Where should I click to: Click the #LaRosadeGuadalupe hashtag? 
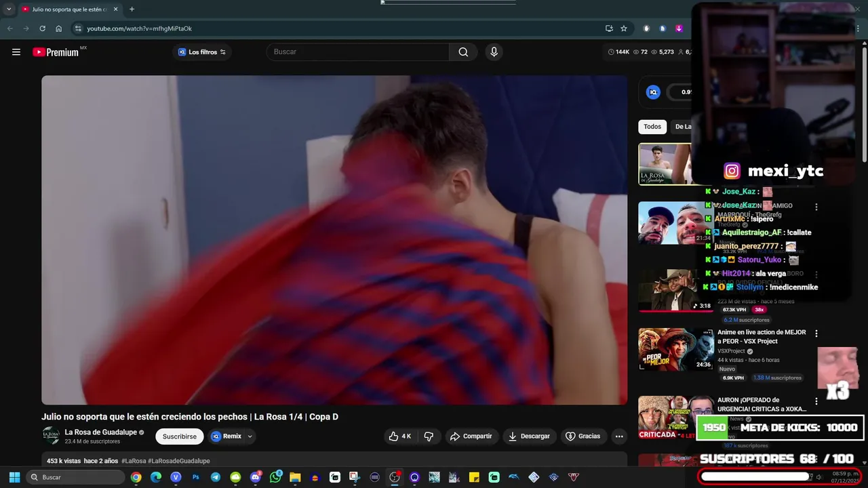tap(179, 461)
